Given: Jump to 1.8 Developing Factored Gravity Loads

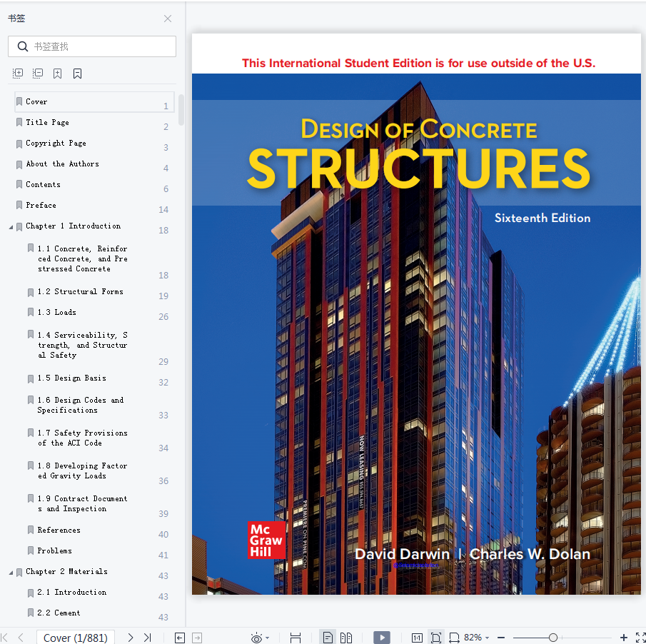Looking at the screenshot, I should (x=82, y=471).
